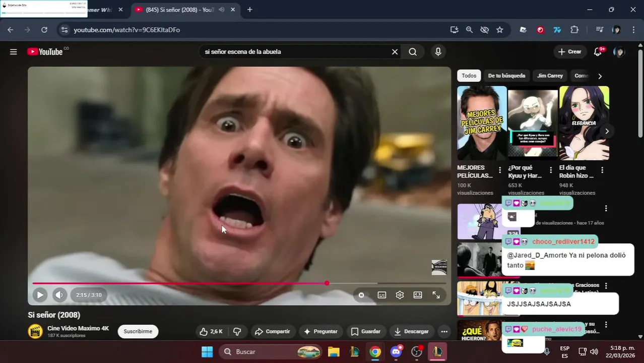Select the Jim Carrey filter chip

coord(550,76)
